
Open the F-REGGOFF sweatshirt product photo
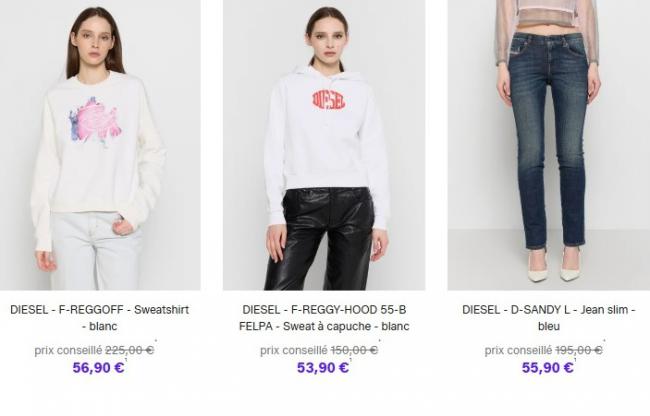coord(100,145)
